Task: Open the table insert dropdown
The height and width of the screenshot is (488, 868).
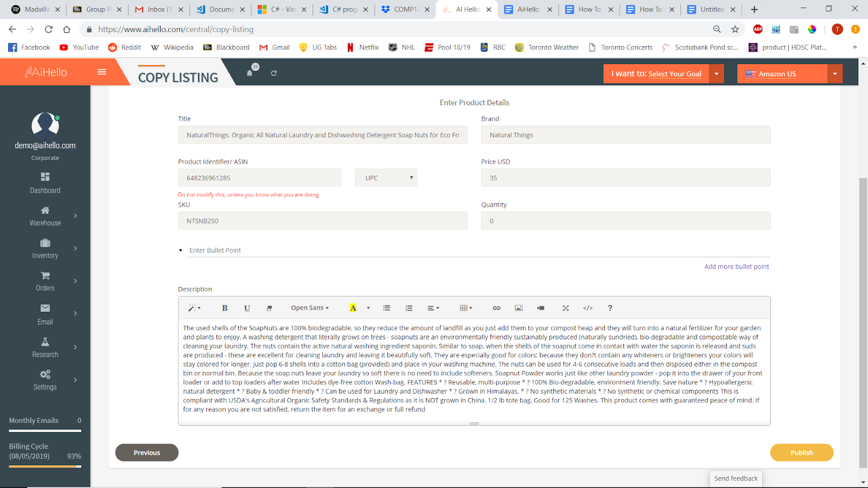Action: pos(466,308)
